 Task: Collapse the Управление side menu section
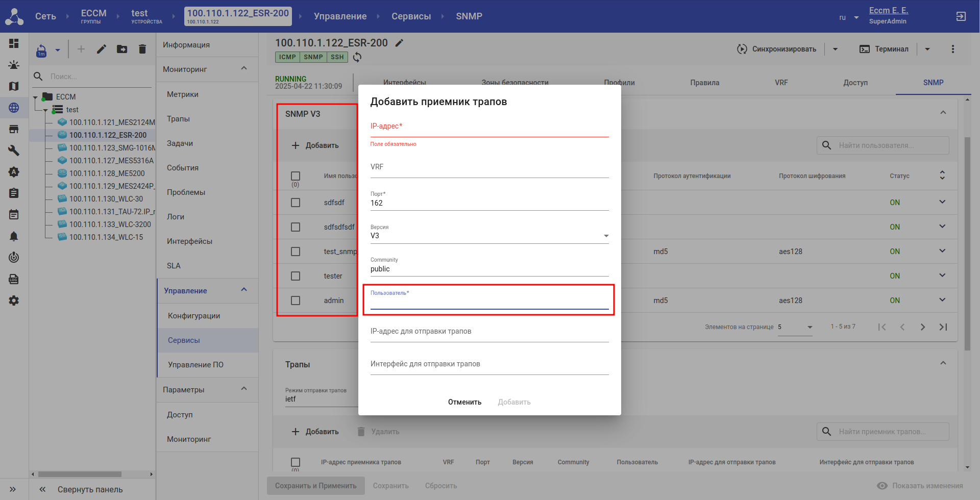click(244, 290)
